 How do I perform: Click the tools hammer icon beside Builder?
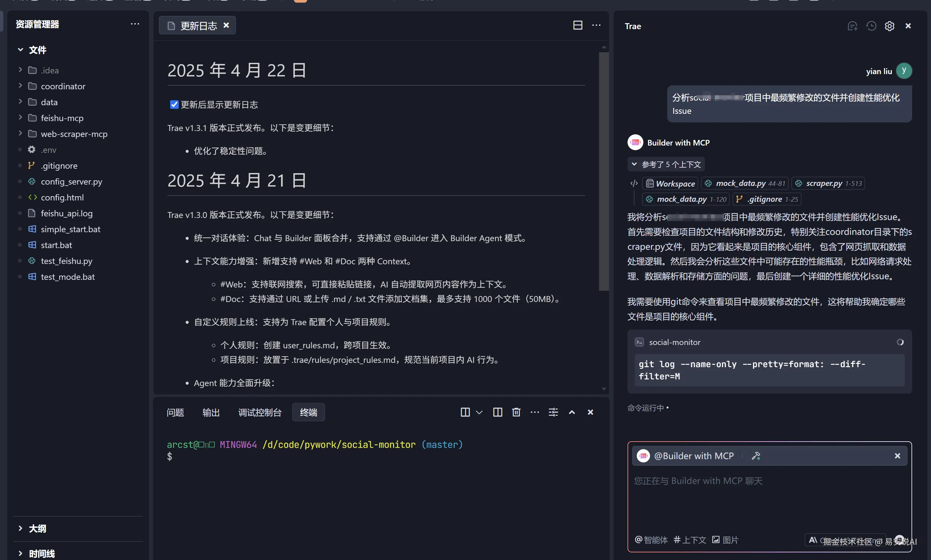(x=756, y=456)
